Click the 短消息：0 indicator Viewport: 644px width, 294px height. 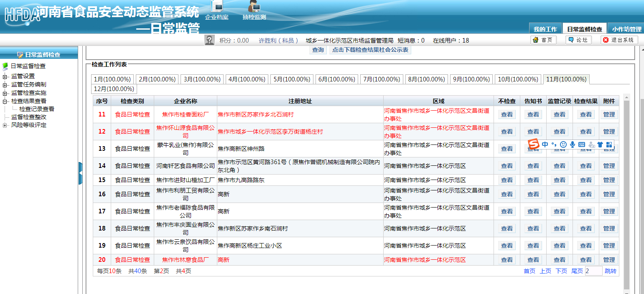point(411,41)
